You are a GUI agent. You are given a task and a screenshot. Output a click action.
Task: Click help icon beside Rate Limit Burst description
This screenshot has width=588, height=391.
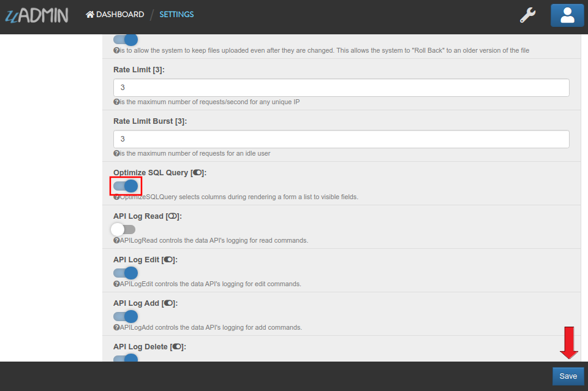(116, 153)
